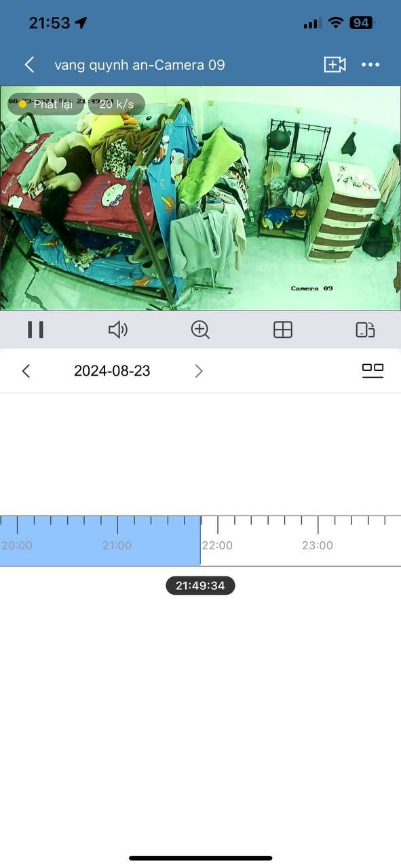The width and height of the screenshot is (401, 868).
Task: Open date picker for 2024-08-23
Action: point(112,371)
